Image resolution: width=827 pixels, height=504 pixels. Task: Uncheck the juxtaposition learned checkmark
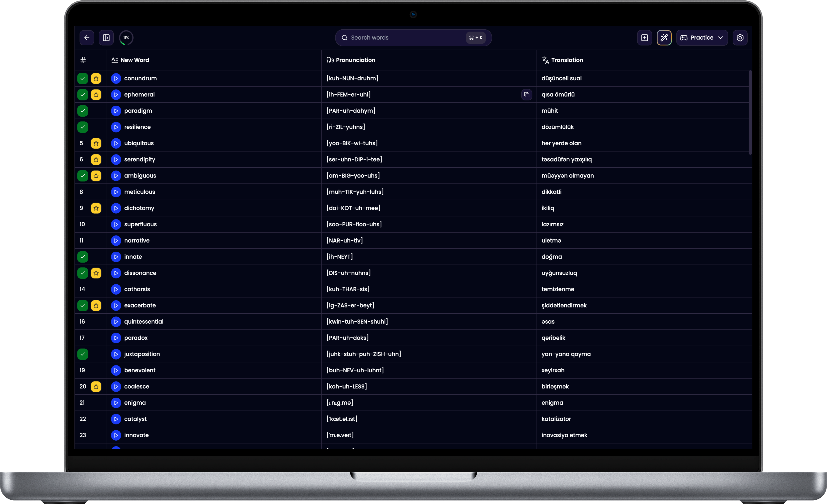83,354
